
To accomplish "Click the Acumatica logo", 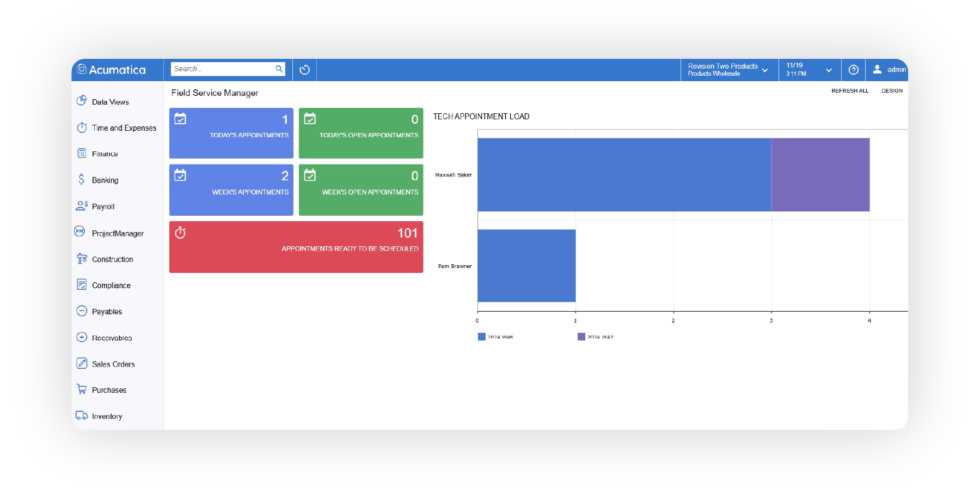I will 112,70.
